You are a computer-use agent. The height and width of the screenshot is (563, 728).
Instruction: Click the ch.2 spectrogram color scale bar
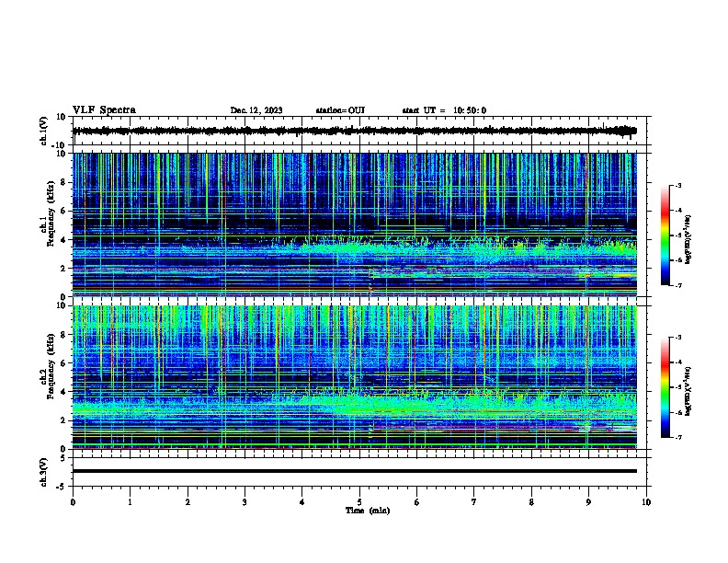pos(665,387)
